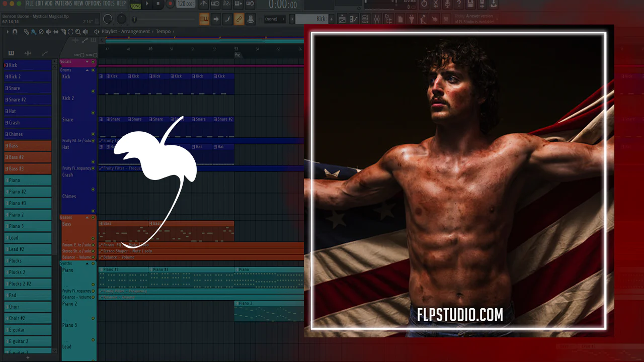Open the Playlist - Arrangement dropdown

(126, 32)
